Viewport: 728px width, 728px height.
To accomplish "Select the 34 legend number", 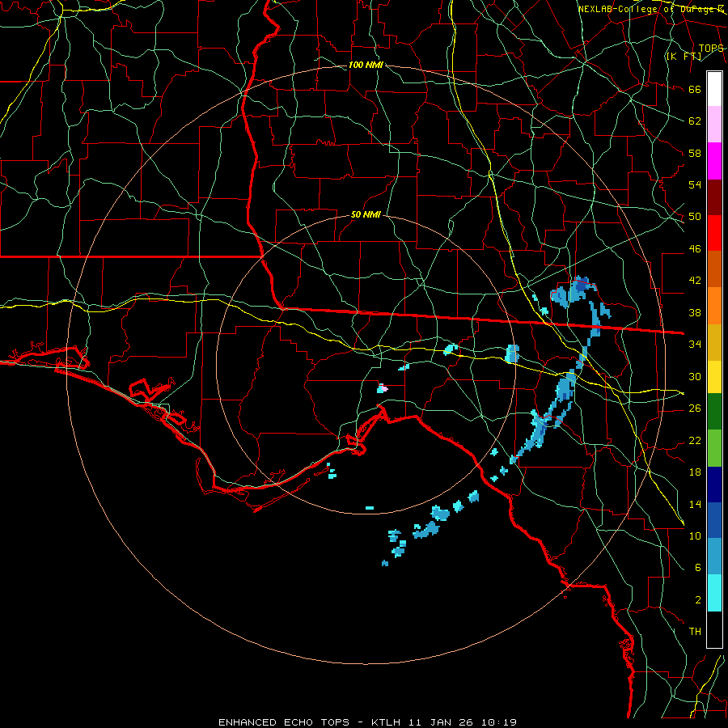I will coord(695,345).
